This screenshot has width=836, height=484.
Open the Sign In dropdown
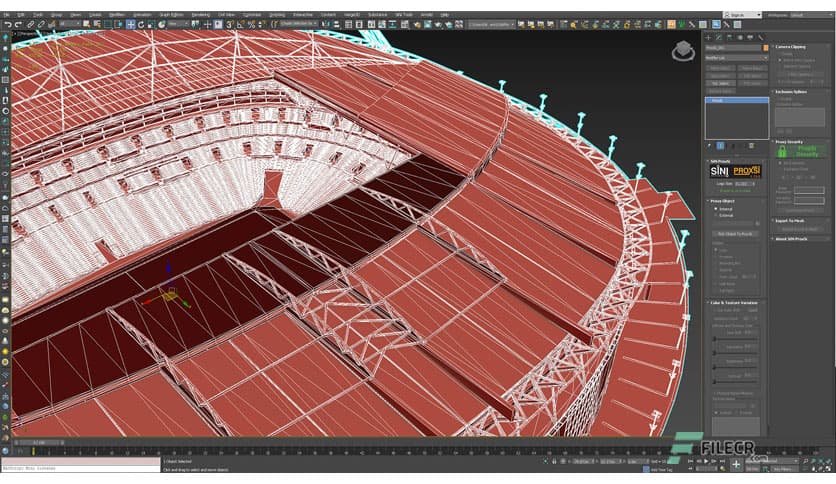[x=743, y=15]
